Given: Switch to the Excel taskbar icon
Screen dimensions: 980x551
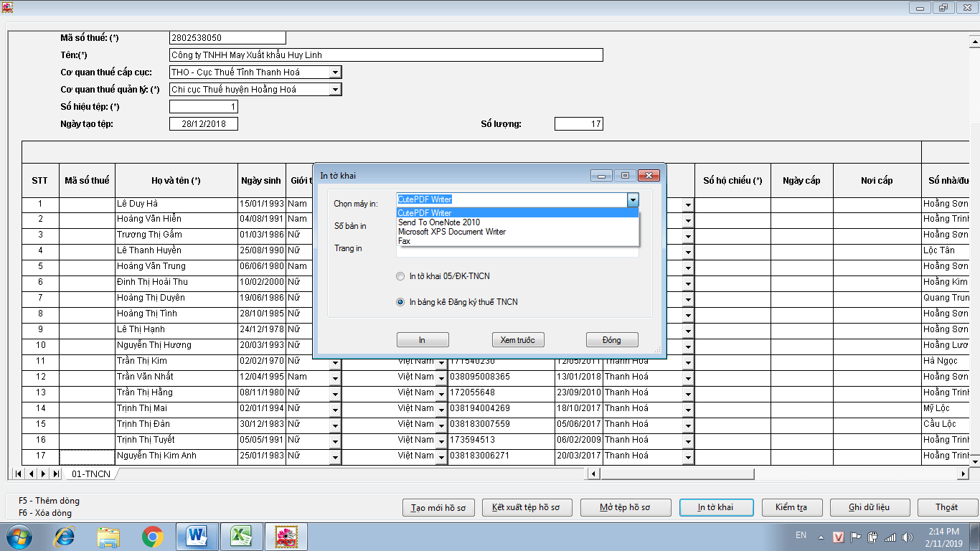Looking at the screenshot, I should (240, 536).
